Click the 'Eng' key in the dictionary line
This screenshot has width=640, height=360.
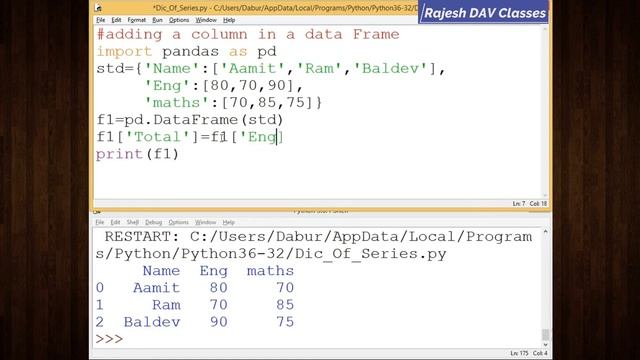tap(167, 86)
